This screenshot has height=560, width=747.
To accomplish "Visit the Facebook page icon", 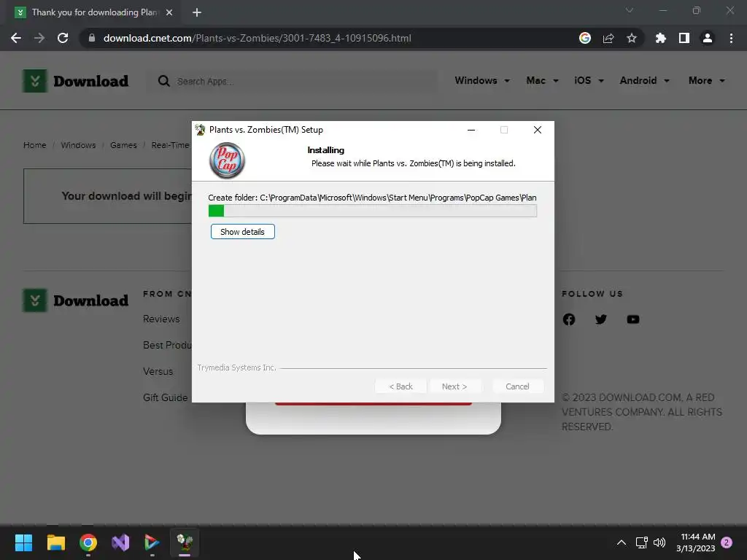I will point(569,319).
